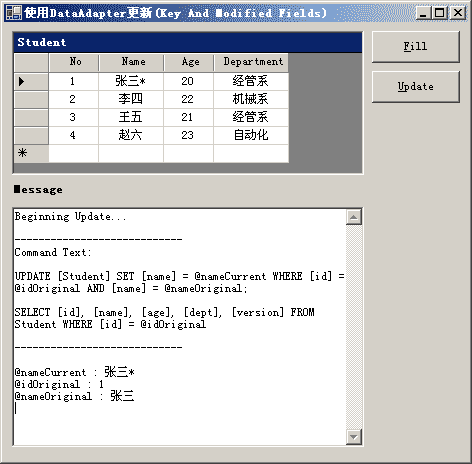Click department cell 自动化
Image resolution: width=472 pixels, height=464 pixels.
[x=251, y=135]
